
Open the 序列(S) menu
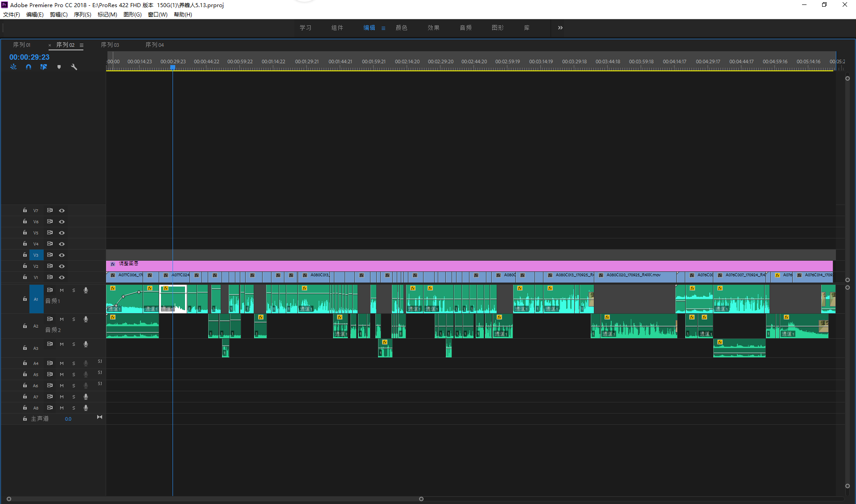(82, 15)
